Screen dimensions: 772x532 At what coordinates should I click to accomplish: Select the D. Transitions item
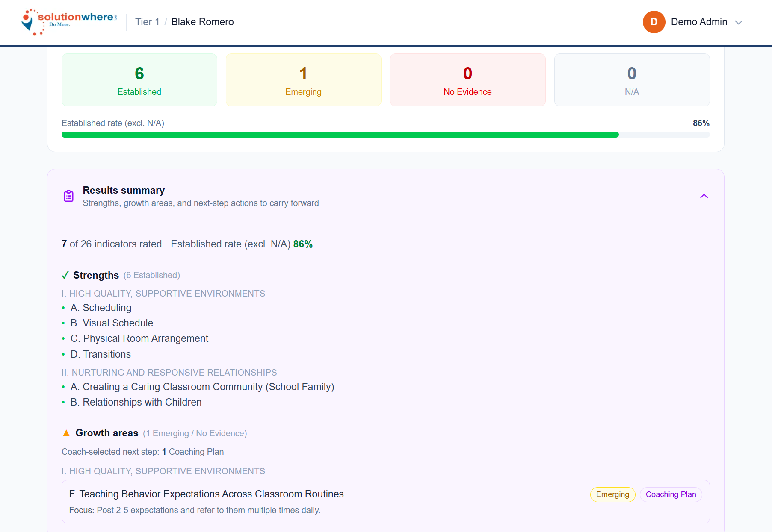(x=101, y=354)
